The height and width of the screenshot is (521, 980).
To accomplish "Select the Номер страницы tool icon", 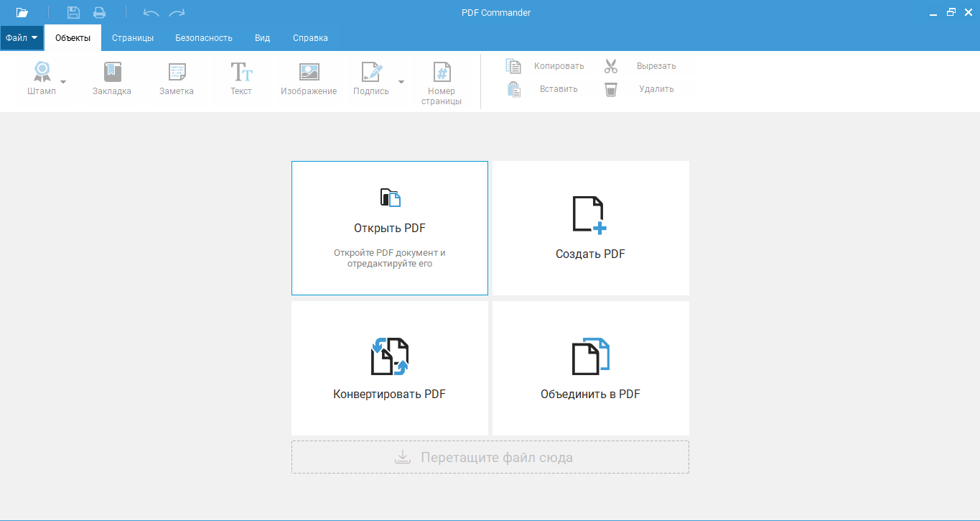I will tap(442, 71).
